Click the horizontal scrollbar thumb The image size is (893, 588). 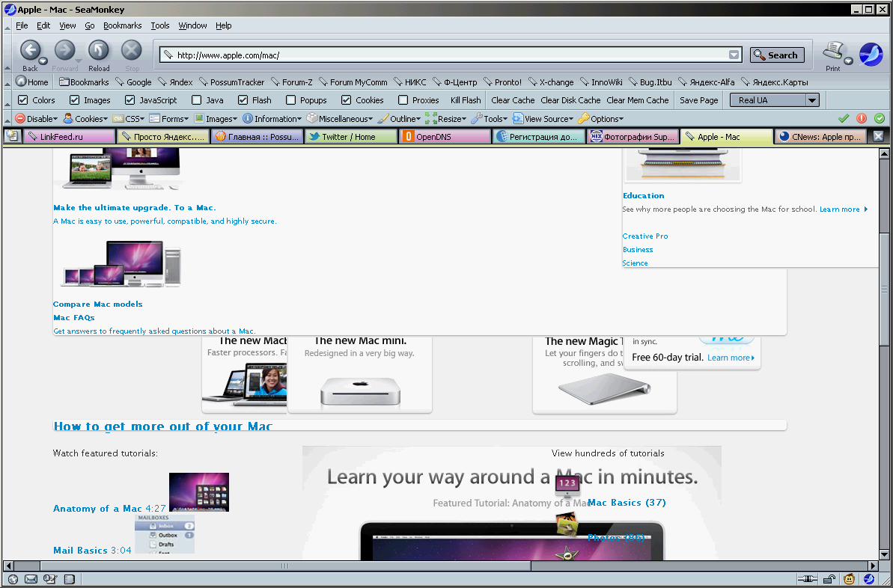pyautogui.click(x=285, y=566)
